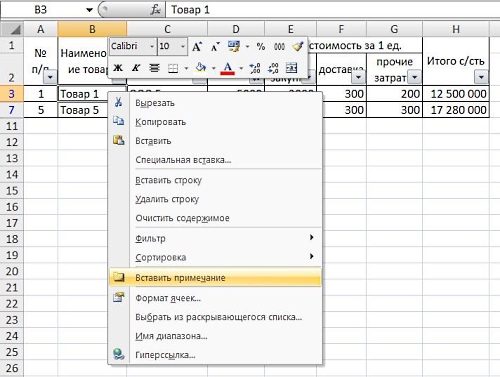Toggle italic with the К button
Image resolution: width=500 pixels, height=377 pixels.
click(x=136, y=68)
